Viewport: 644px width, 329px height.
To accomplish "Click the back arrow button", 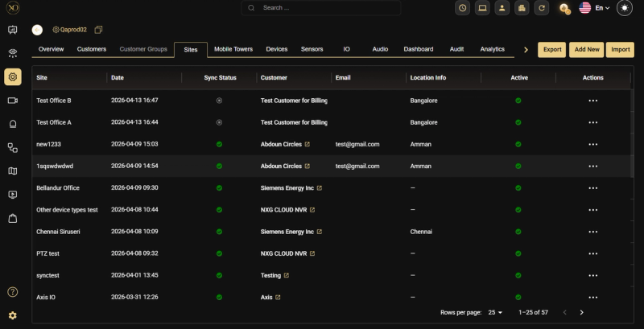I will click(37, 30).
